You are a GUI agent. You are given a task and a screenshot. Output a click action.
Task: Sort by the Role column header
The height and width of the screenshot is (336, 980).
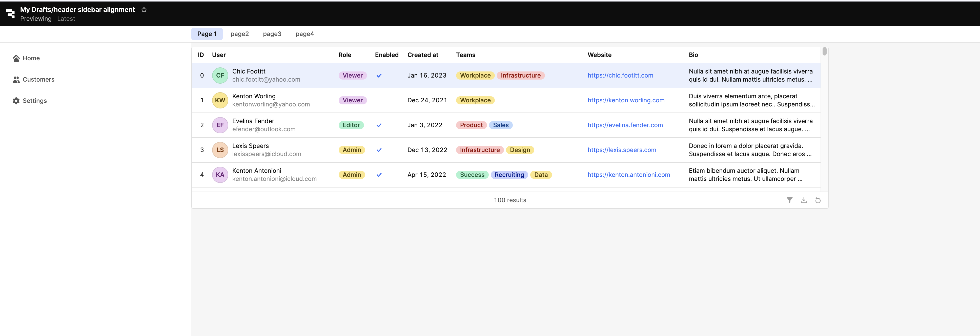[345, 55]
